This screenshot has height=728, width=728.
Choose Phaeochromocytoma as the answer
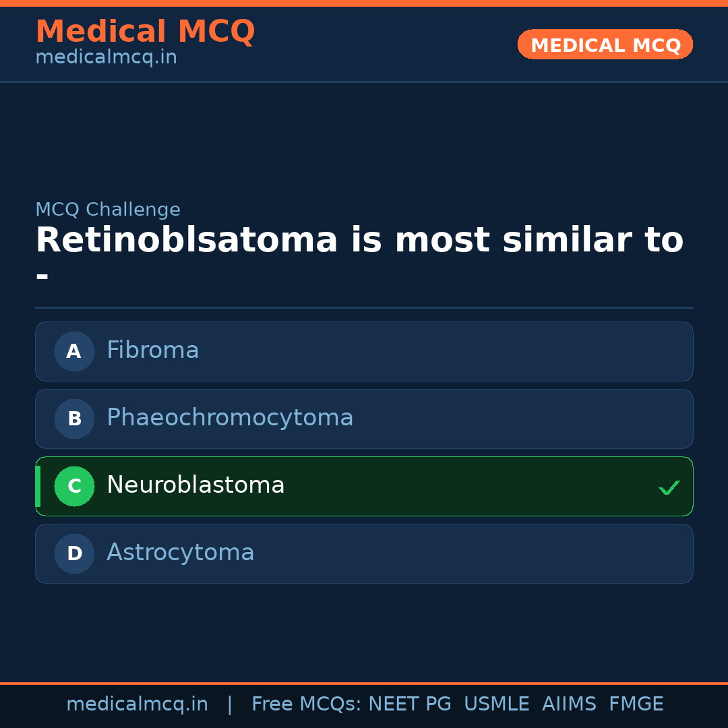[364, 419]
